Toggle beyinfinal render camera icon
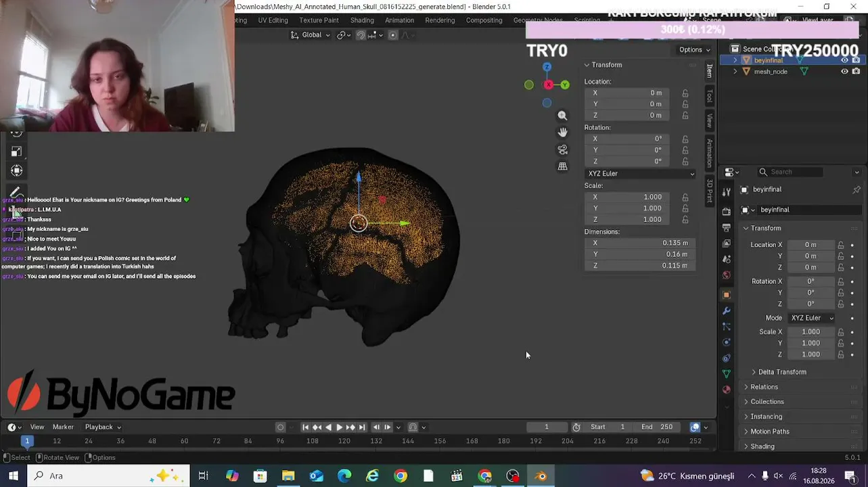The width and height of the screenshot is (868, 487). (856, 60)
